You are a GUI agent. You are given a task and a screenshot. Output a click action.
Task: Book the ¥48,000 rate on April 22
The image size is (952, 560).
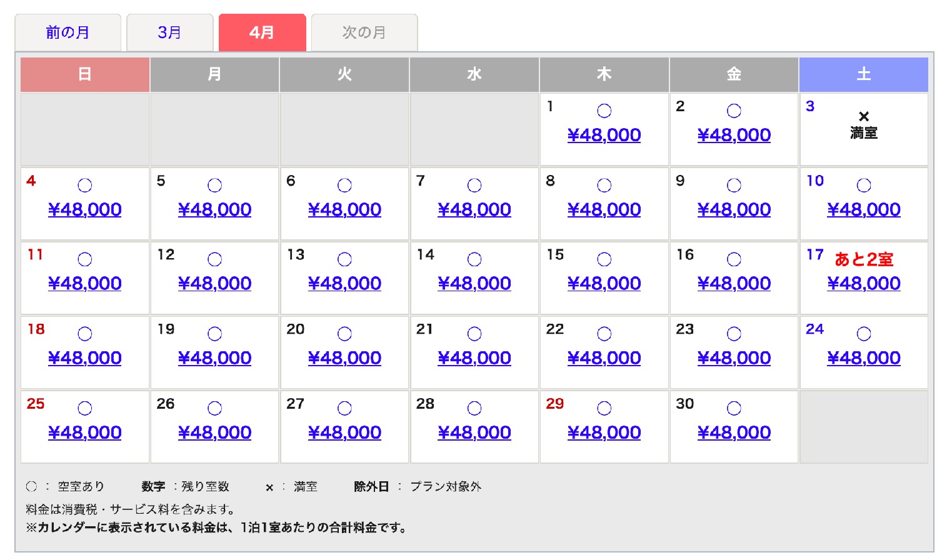coord(604,358)
